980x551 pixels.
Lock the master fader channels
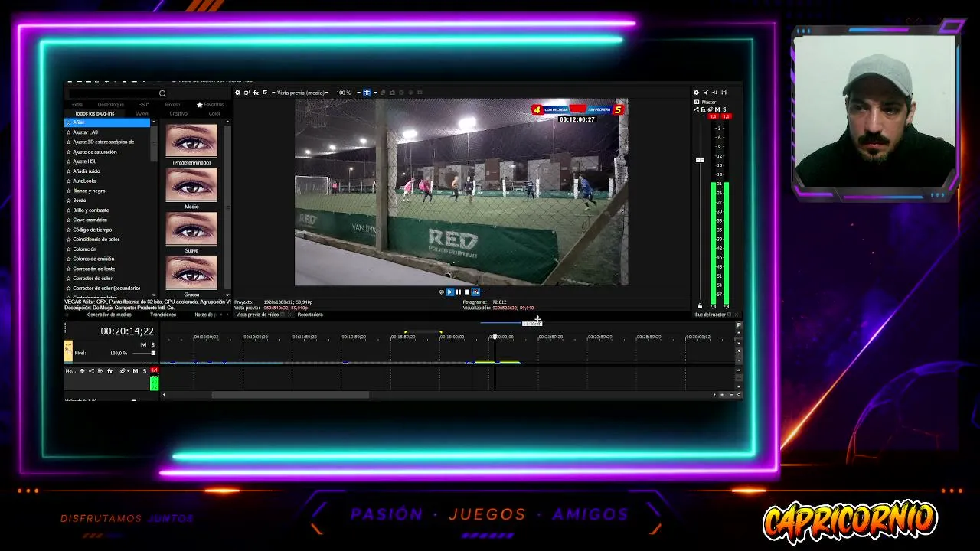tap(700, 306)
